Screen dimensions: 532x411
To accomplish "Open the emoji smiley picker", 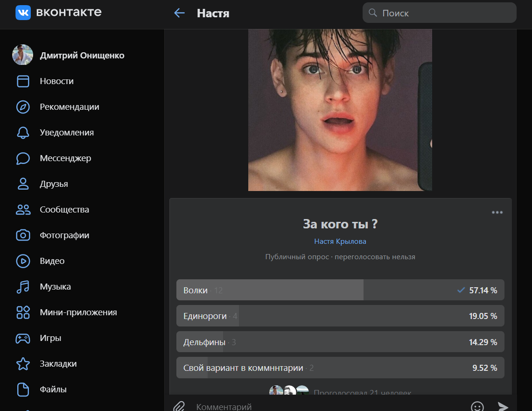I will click(x=477, y=406).
